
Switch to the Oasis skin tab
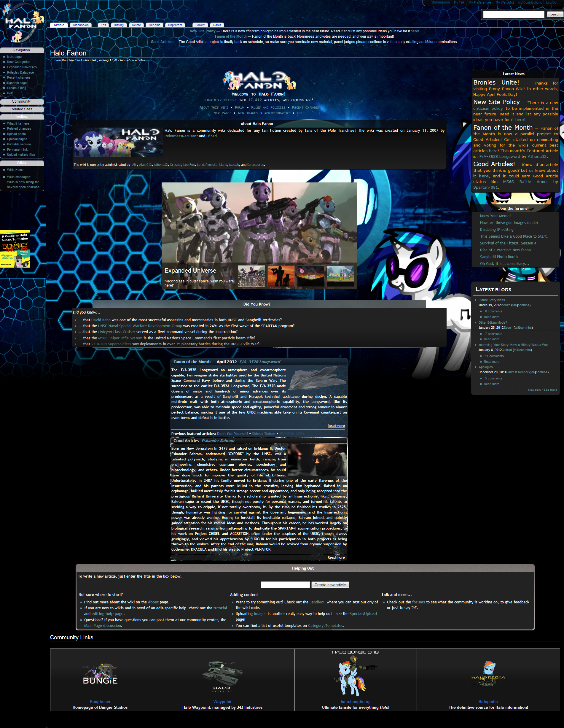[x=217, y=25]
